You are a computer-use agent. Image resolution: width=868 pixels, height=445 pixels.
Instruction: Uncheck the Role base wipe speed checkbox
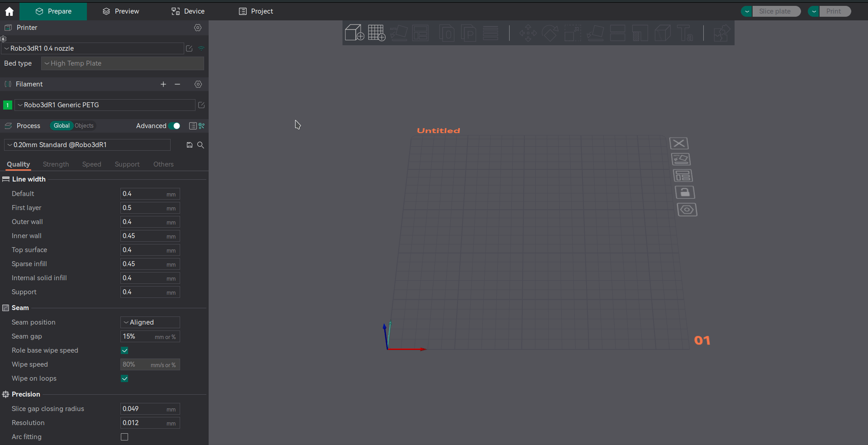click(x=124, y=350)
